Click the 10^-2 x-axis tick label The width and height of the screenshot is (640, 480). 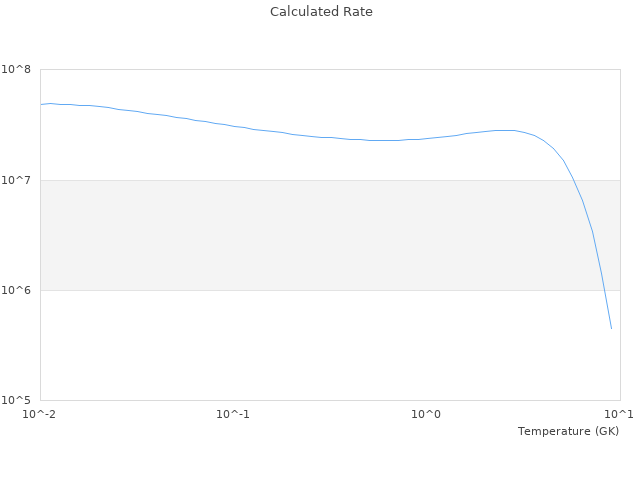(40, 414)
